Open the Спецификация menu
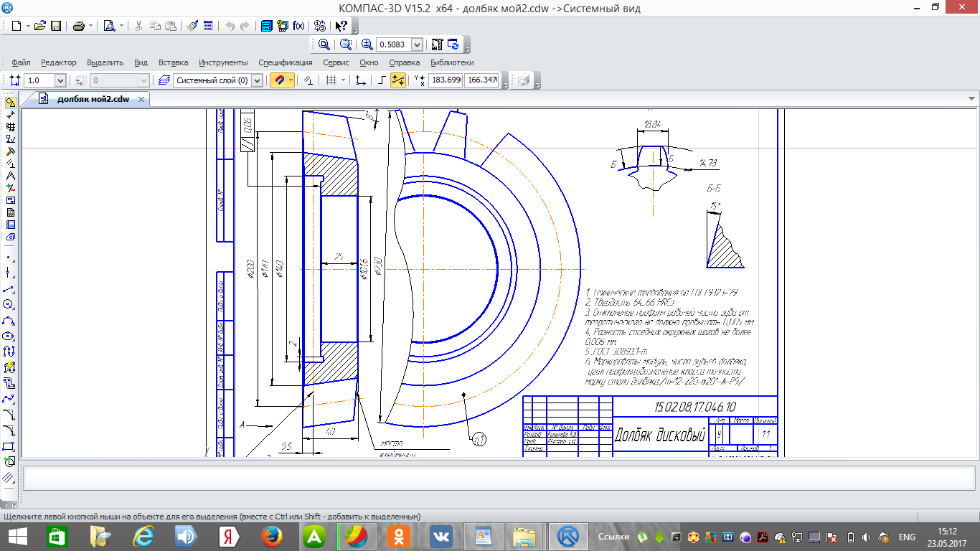980x551 pixels. pos(286,62)
